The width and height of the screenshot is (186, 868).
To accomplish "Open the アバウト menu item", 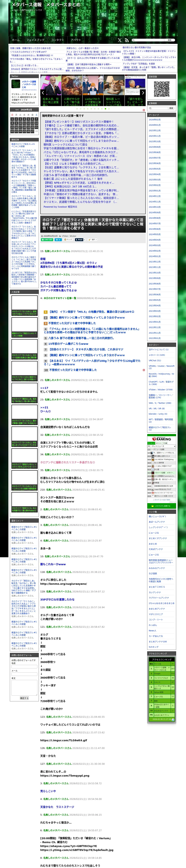I will (x=76, y=40).
